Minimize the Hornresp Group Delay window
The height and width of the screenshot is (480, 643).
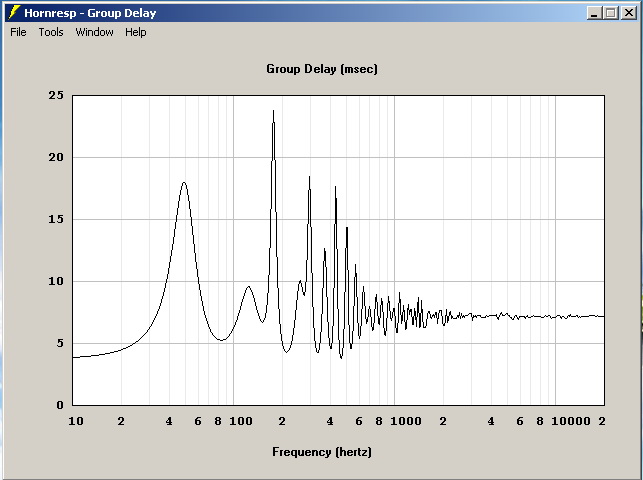tap(594, 13)
